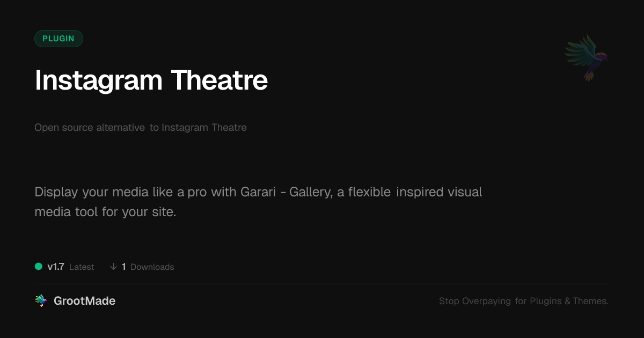This screenshot has width=644, height=338.
Task: Click the download count number 1
Action: click(x=124, y=267)
